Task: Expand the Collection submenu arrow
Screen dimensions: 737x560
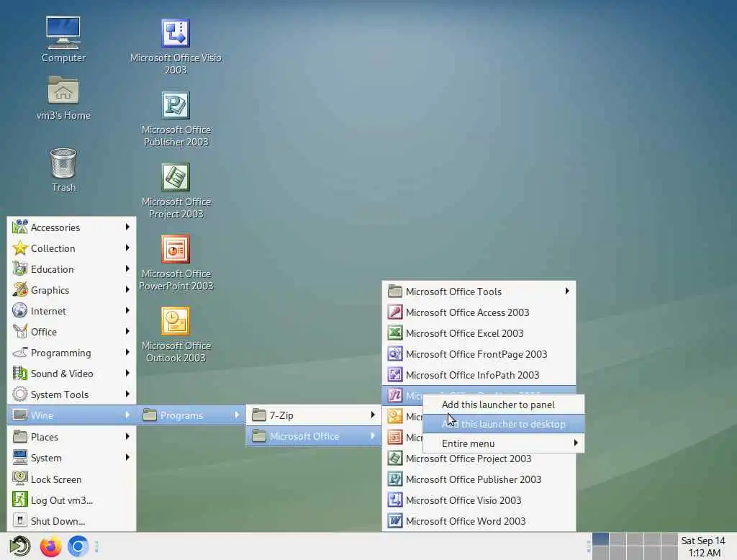Action: (127, 248)
